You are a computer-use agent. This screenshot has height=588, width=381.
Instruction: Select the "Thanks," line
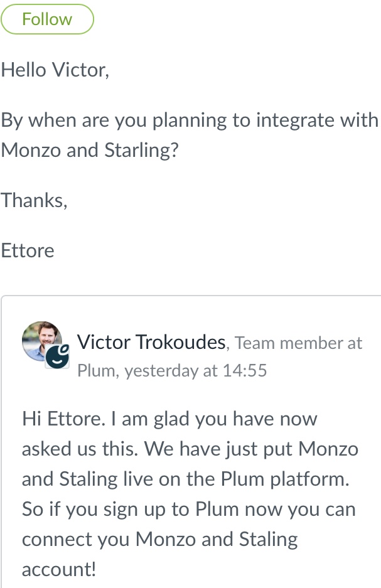(34, 200)
